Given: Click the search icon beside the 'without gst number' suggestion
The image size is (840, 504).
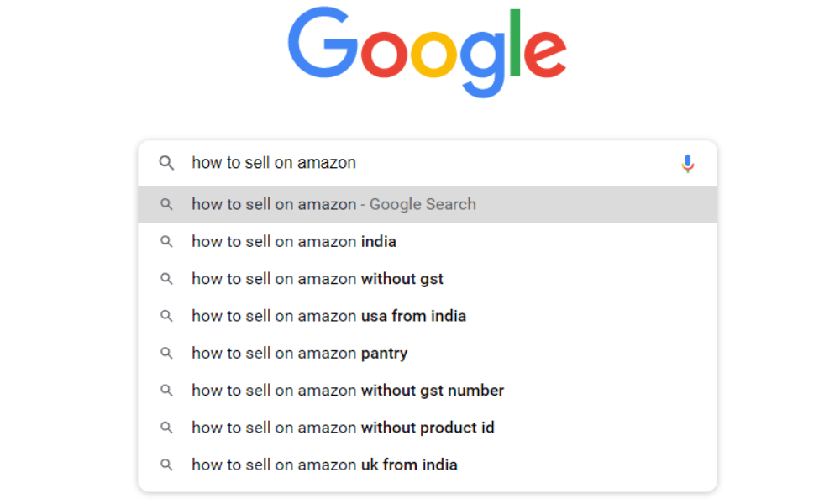Looking at the screenshot, I should click(166, 391).
